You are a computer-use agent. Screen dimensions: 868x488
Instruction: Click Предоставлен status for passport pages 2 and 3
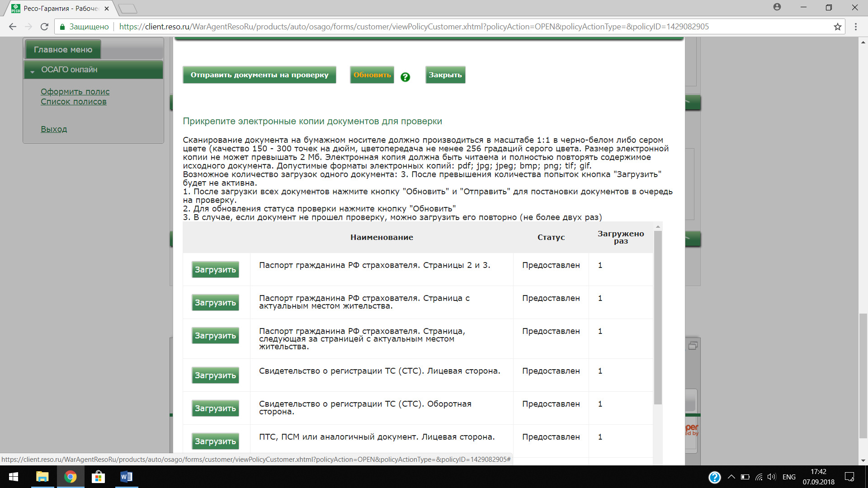(x=551, y=265)
